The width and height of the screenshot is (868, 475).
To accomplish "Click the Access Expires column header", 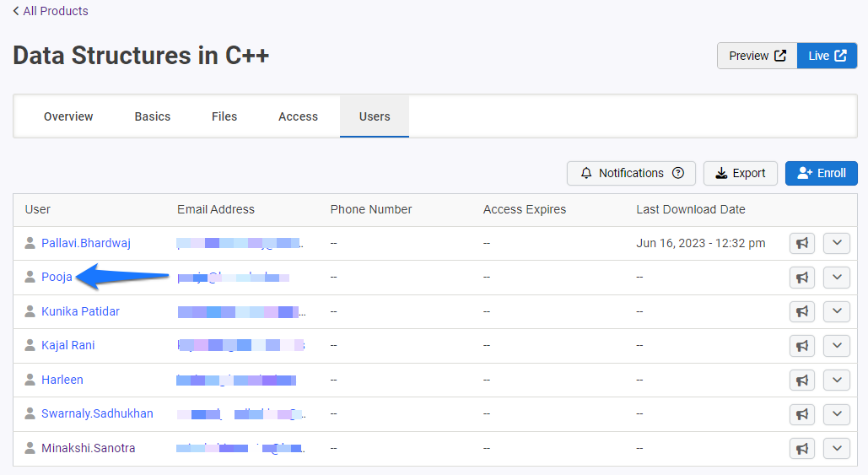I will 524,209.
